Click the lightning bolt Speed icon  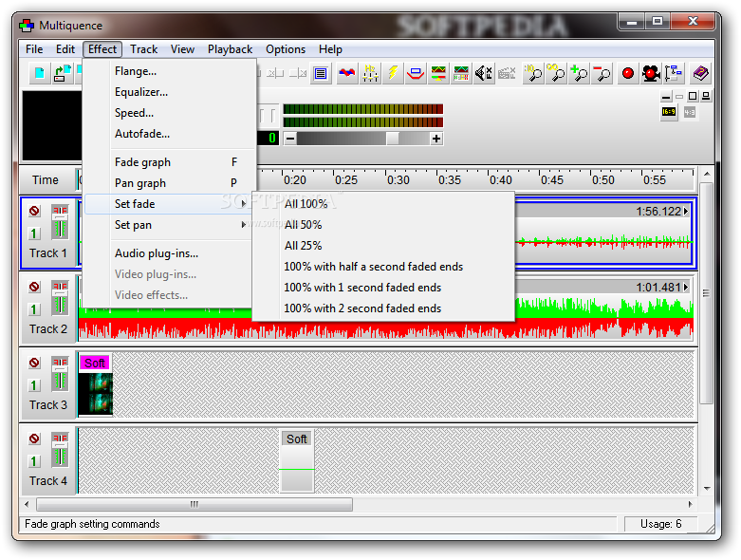393,73
